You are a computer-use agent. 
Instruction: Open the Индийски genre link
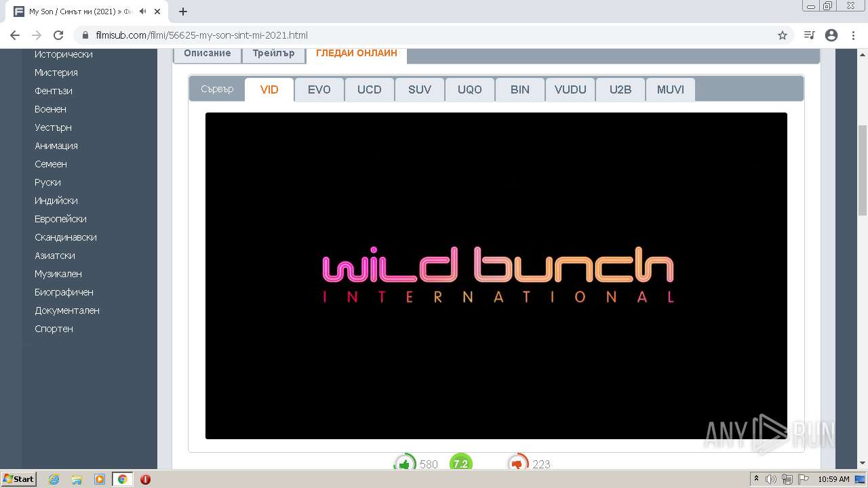56,201
